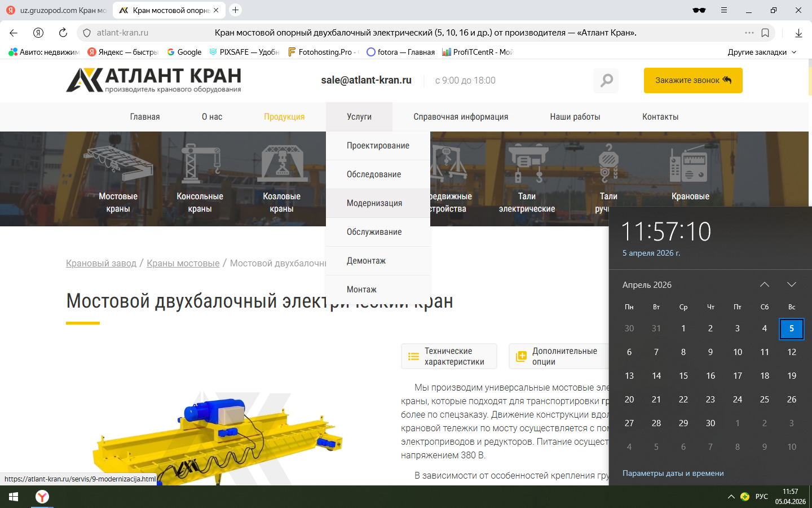The height and width of the screenshot is (508, 812).
Task: Expand Другие закладки bookmarks folder
Action: [x=762, y=52]
